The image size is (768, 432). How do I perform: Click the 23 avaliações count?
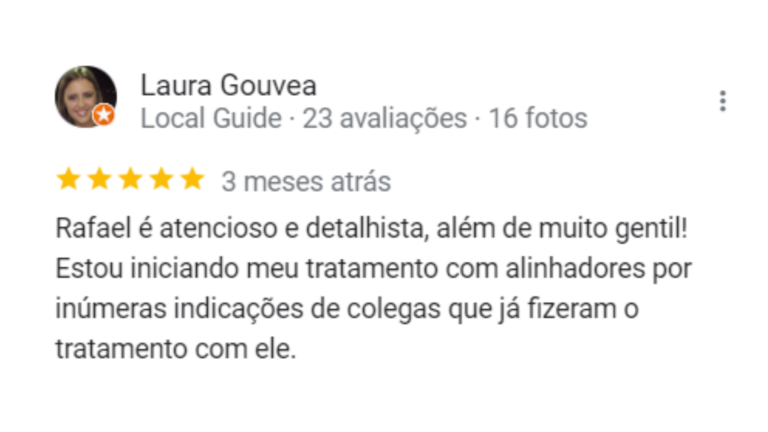(384, 118)
